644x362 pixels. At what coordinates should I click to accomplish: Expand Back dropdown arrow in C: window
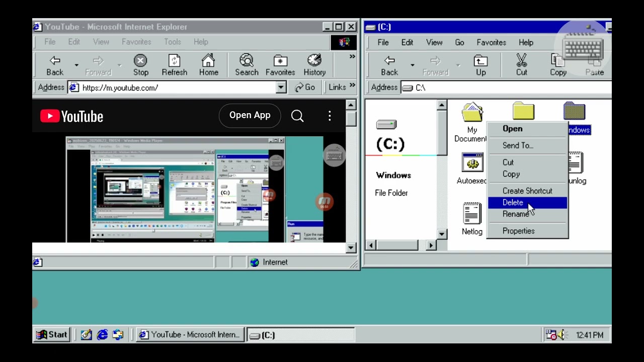pyautogui.click(x=412, y=65)
